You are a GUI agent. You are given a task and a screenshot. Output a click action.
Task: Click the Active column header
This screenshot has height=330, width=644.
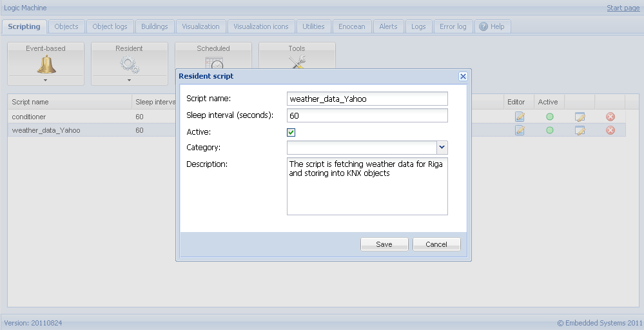pyautogui.click(x=548, y=102)
